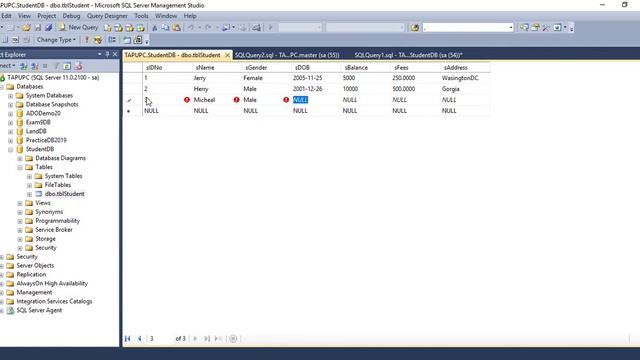The image size is (640, 360).
Task: Open the Tools menu
Action: [141, 16]
